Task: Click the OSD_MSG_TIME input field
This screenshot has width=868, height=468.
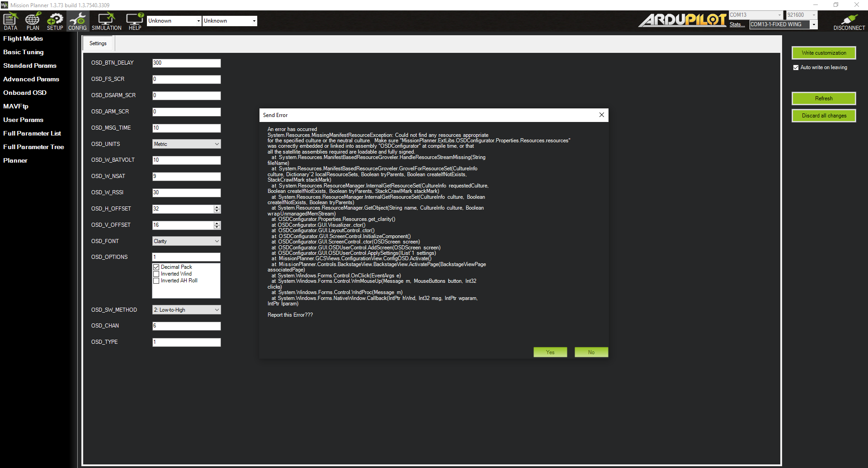Action: click(187, 128)
